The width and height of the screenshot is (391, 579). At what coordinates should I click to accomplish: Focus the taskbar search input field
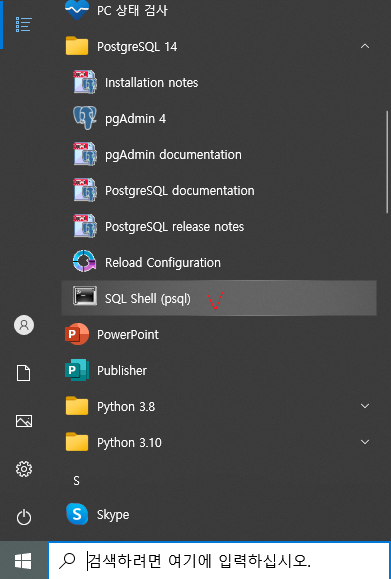tap(219, 561)
